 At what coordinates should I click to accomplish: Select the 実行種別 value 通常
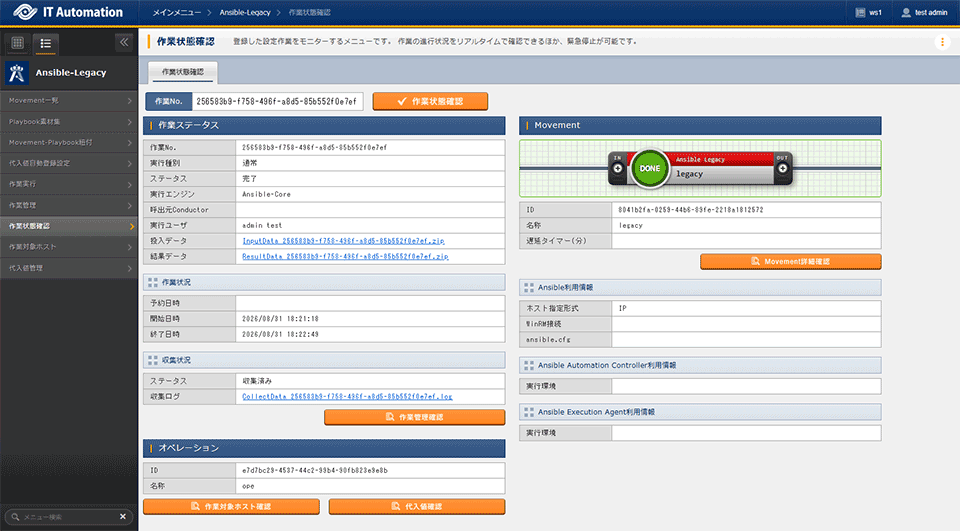[250, 164]
